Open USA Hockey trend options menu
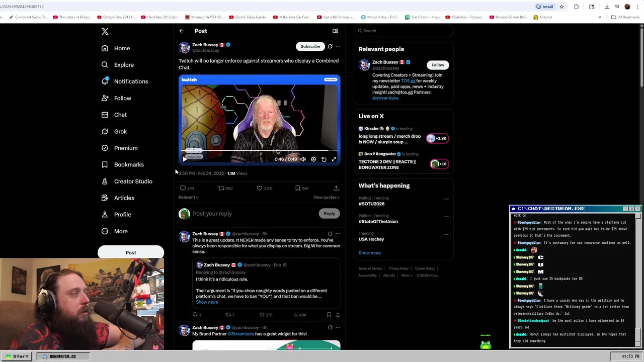The height and width of the screenshot is (362, 644). (x=446, y=235)
